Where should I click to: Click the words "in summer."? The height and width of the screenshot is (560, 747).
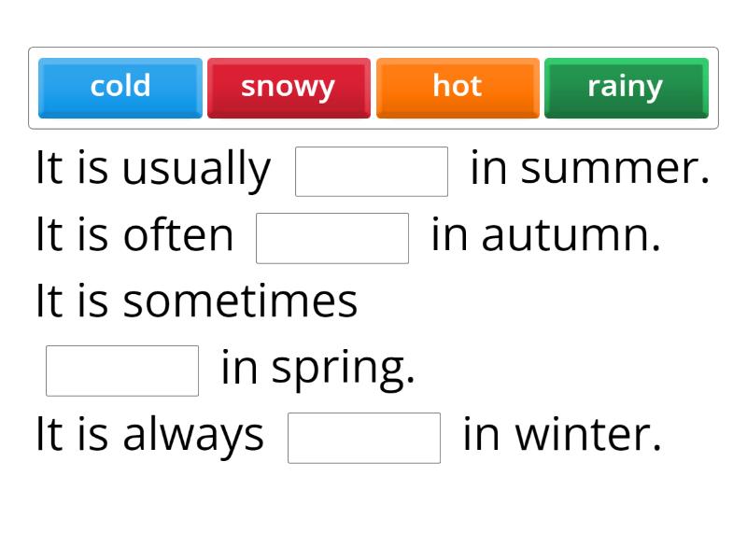click(x=590, y=168)
